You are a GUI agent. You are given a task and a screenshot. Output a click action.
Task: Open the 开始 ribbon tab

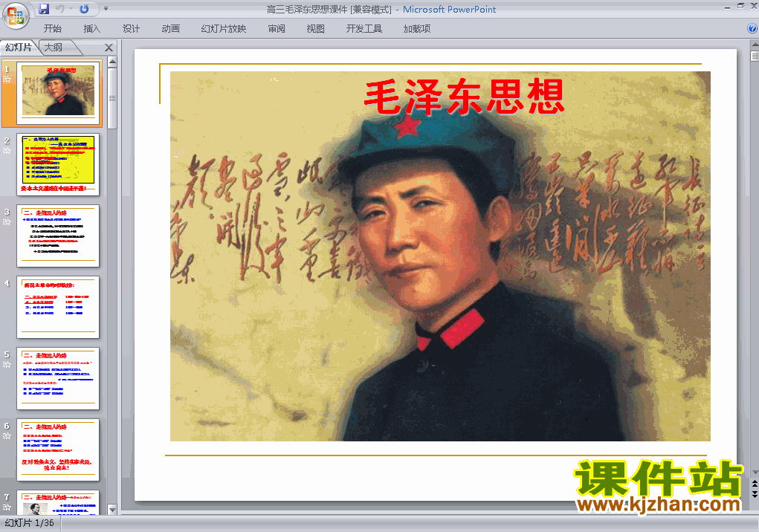pos(52,28)
